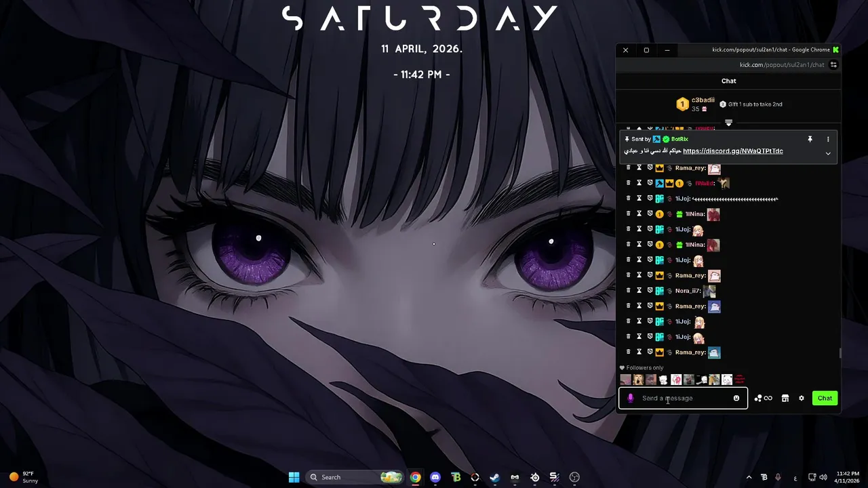Select c3badii top gifter entry
This screenshot has height=488, width=868.
tap(695, 104)
